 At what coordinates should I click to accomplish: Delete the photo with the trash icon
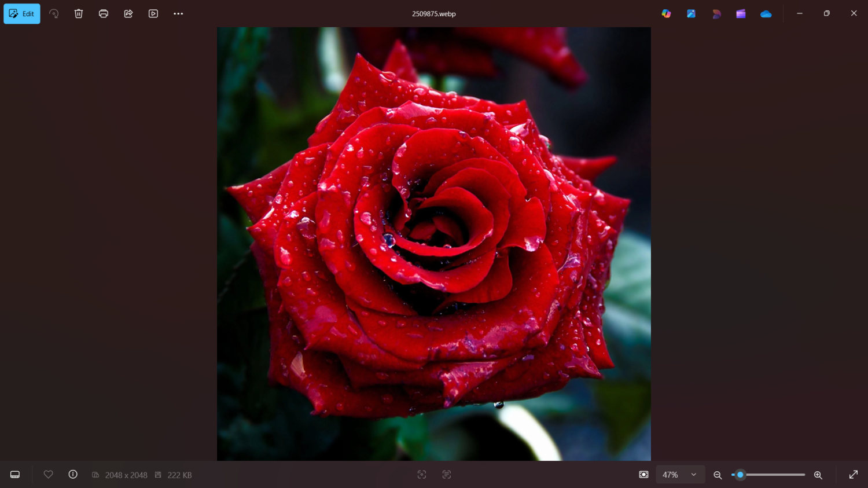(x=79, y=14)
